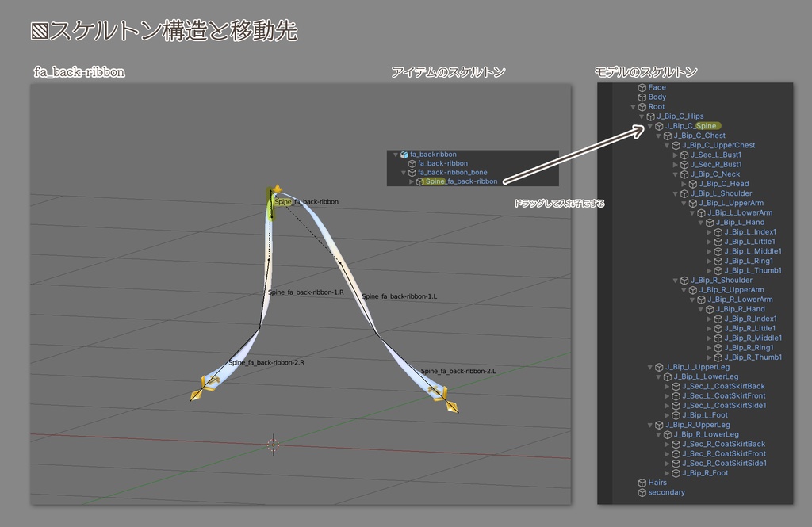812x527 pixels.
Task: Click the cube icon of J_Bip_L_Hand
Action: pyautogui.click(x=710, y=223)
